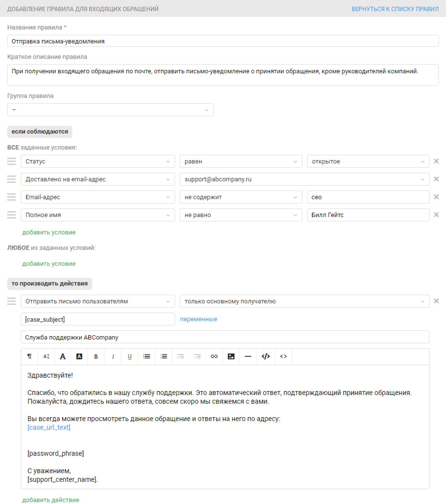This screenshot has height=504, width=446.
Task: Remove the 'Статус' condition row
Action: tap(436, 161)
